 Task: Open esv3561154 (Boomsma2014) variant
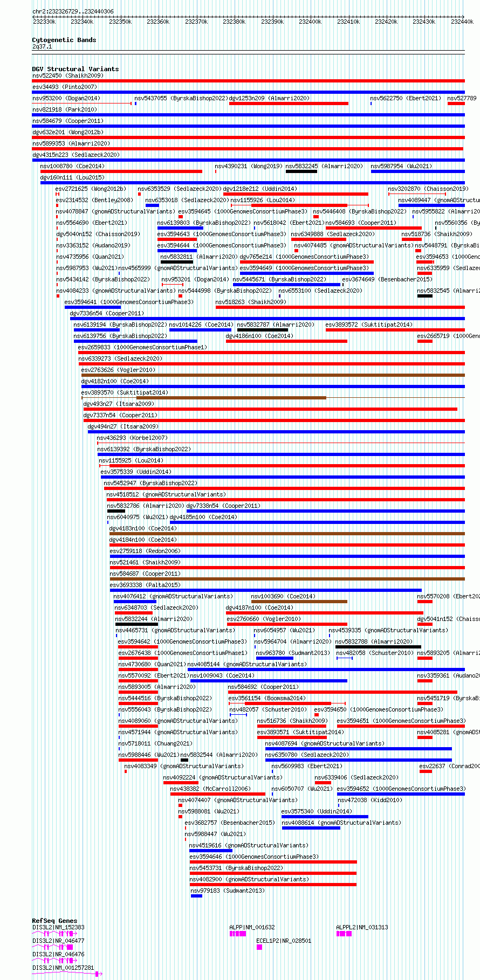267,698
